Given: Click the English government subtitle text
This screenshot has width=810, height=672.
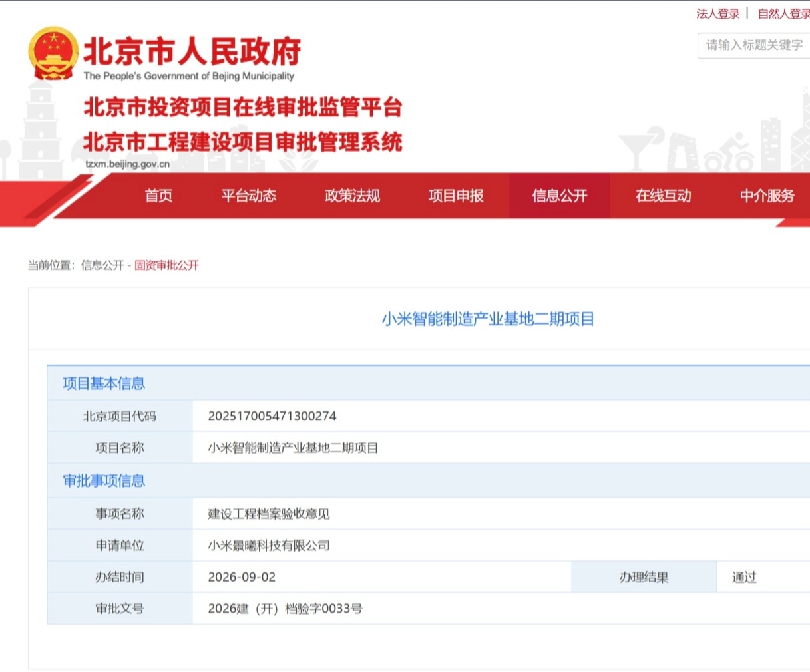Looking at the screenshot, I should click(x=188, y=76).
